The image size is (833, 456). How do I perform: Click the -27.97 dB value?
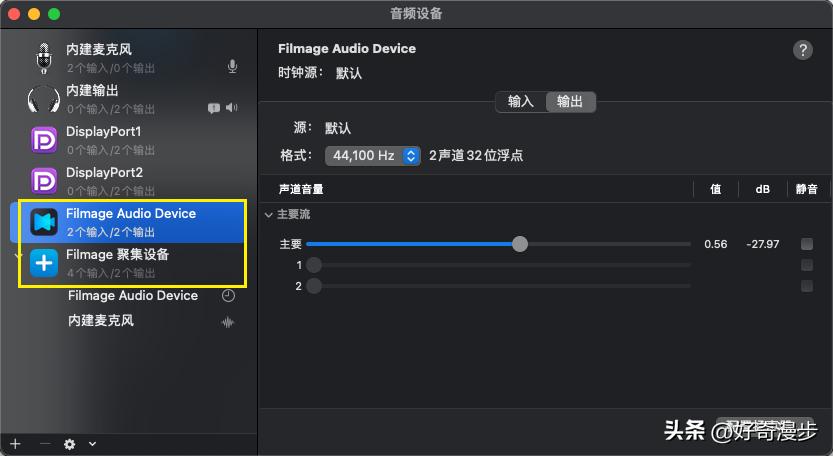762,244
